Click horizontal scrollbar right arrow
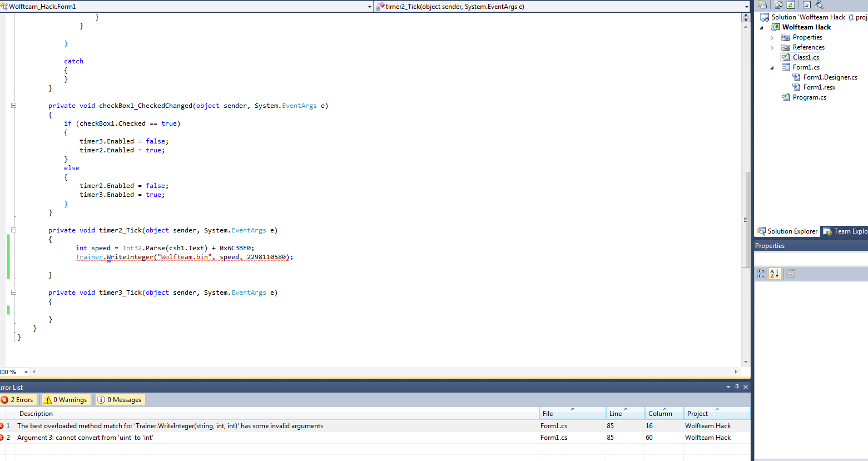The image size is (868, 461). pos(736,371)
